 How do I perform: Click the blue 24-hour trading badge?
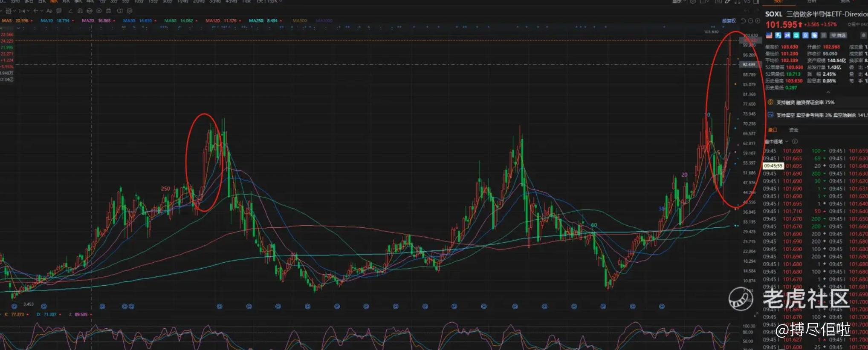(x=787, y=35)
